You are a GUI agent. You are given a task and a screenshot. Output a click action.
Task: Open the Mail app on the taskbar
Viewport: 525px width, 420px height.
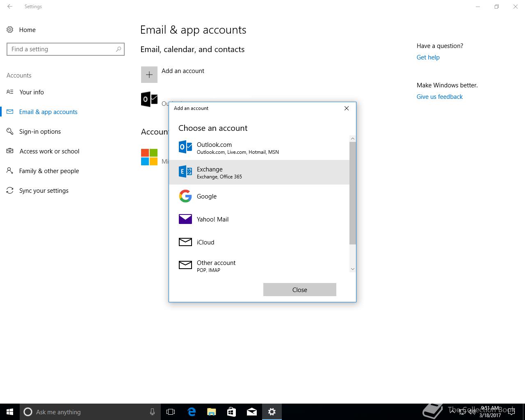(251, 412)
